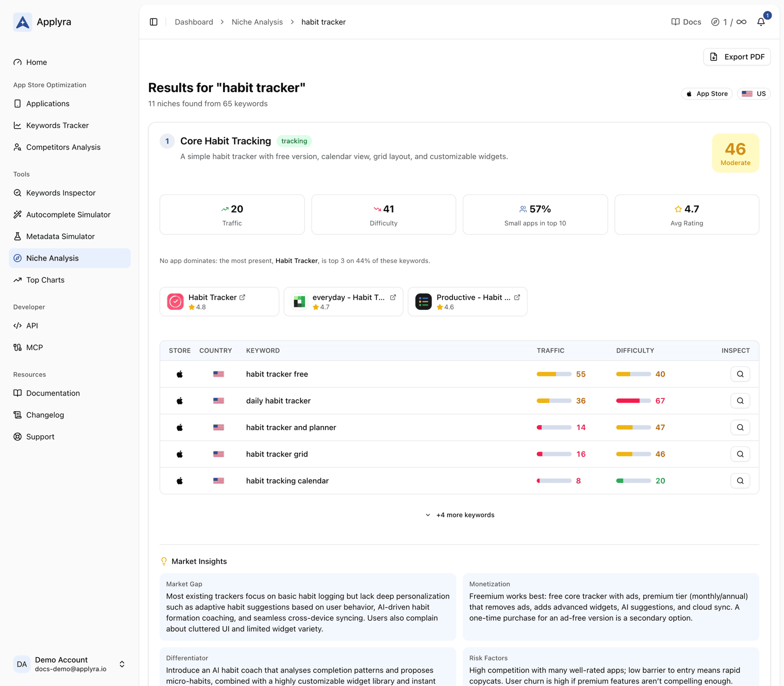Click the Productive app icon thumbnail
Viewport: 784px width, 686px height.
tap(423, 301)
